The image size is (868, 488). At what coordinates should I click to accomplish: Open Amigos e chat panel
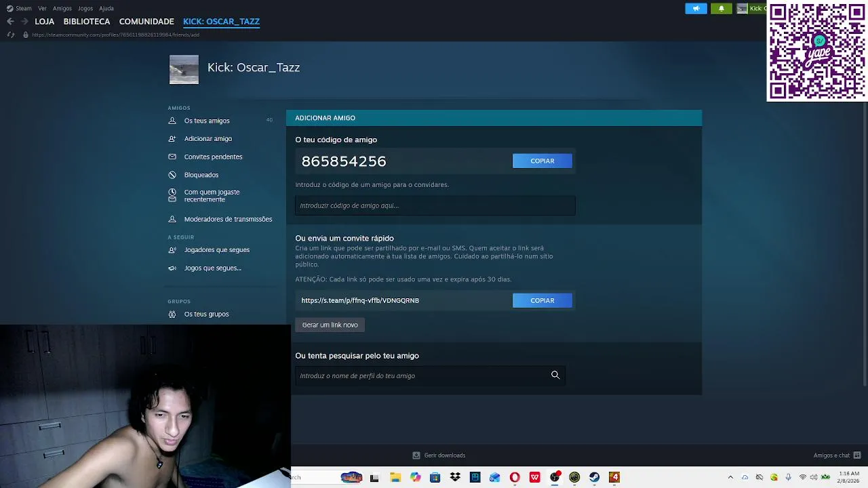(x=837, y=455)
